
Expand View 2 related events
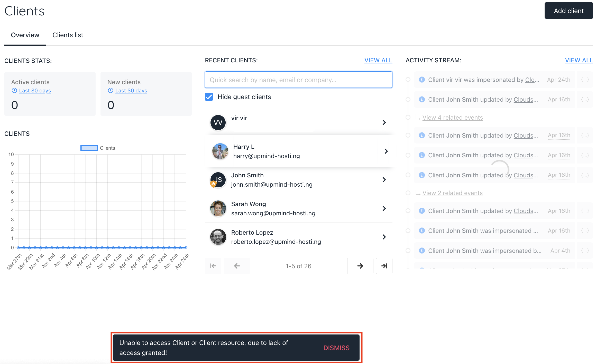[452, 193]
